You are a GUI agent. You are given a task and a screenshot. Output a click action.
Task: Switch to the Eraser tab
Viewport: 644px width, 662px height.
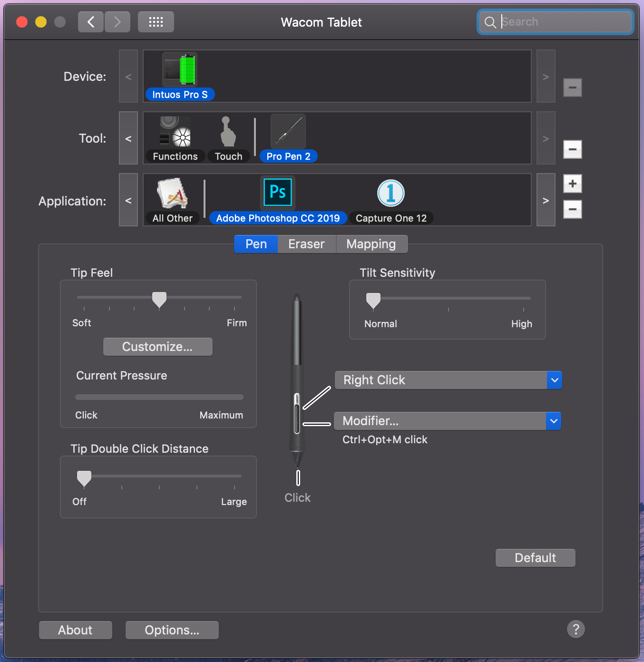(306, 244)
